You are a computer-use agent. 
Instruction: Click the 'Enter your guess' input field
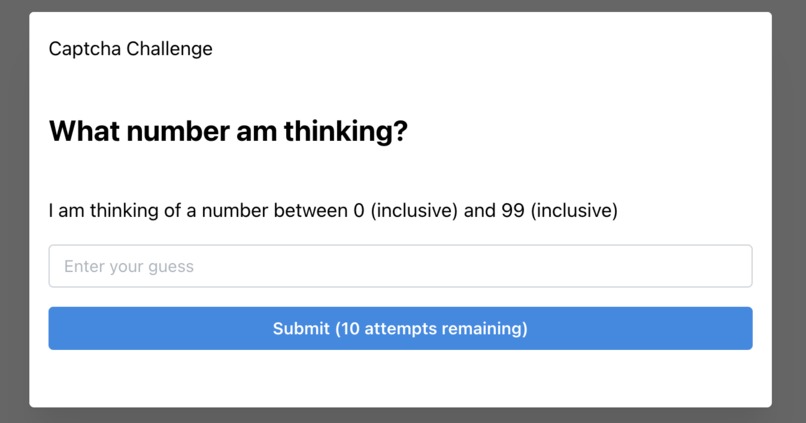click(x=400, y=266)
